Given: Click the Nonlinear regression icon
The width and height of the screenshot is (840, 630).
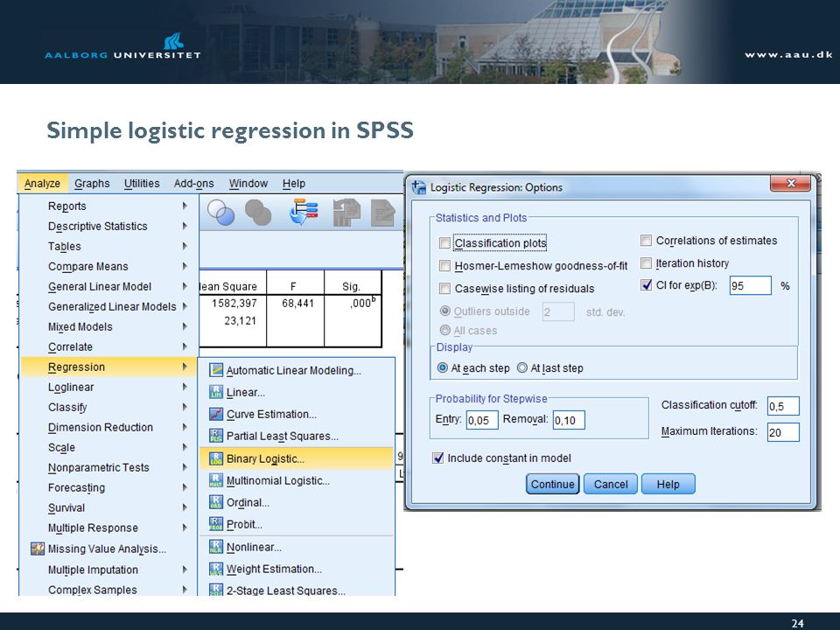Looking at the screenshot, I should pos(216,547).
